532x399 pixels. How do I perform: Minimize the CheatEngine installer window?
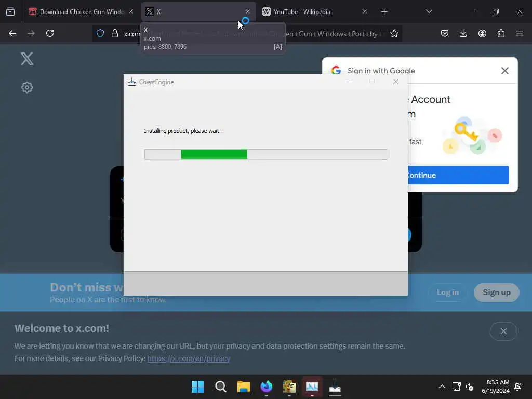pyautogui.click(x=349, y=82)
